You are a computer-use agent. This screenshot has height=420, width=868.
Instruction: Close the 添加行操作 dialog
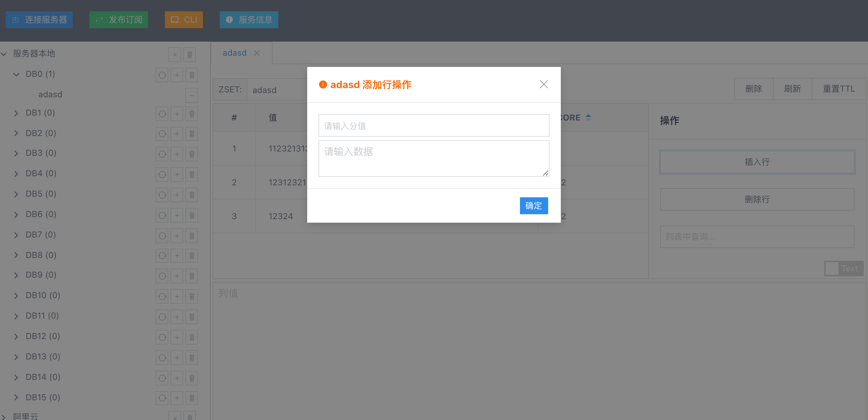(x=544, y=84)
